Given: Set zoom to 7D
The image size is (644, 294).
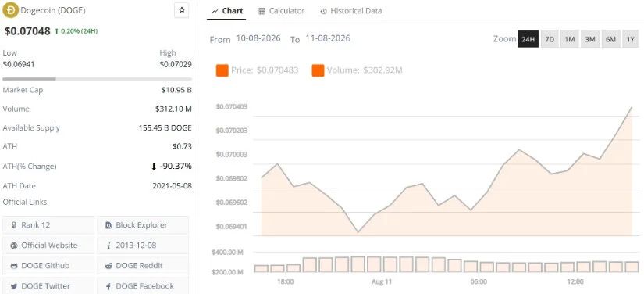Looking at the screenshot, I should [550, 39].
